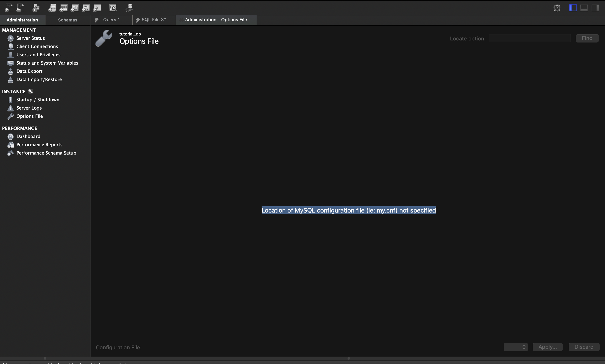
Task: Click the Data Import/Restore icon
Action: [x=10, y=80]
